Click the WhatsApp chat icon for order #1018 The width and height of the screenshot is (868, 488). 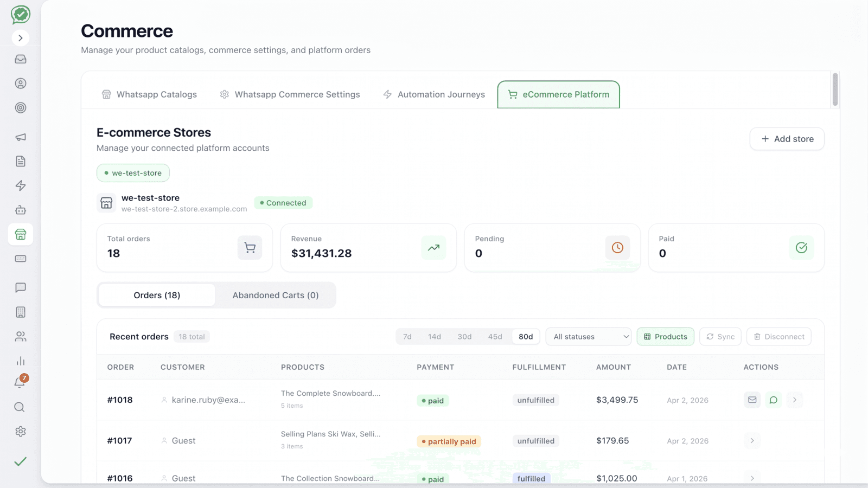point(774,400)
